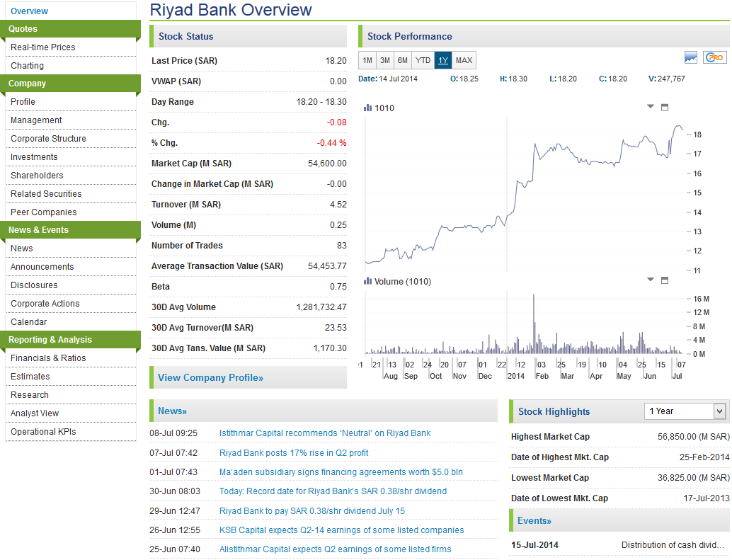
Task: Follow the View Company Profile link
Action: coord(210,377)
